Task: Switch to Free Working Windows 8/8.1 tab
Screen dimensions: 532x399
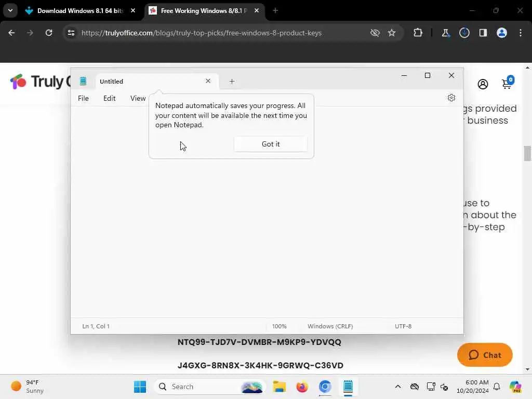Action: (204, 11)
